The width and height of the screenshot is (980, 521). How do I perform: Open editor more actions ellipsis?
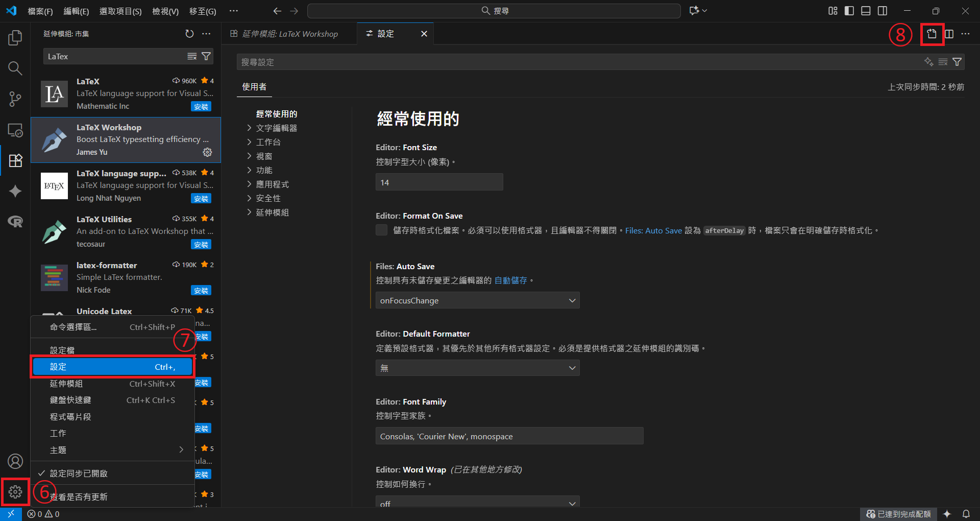pos(965,34)
